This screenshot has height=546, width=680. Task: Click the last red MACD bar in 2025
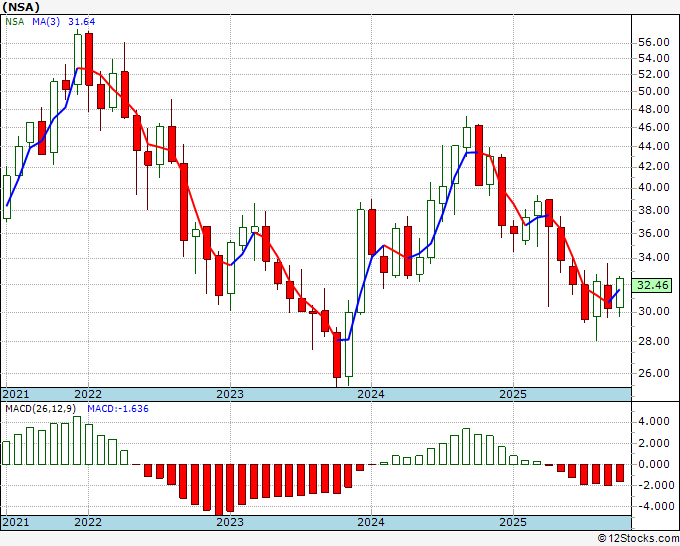pos(620,473)
